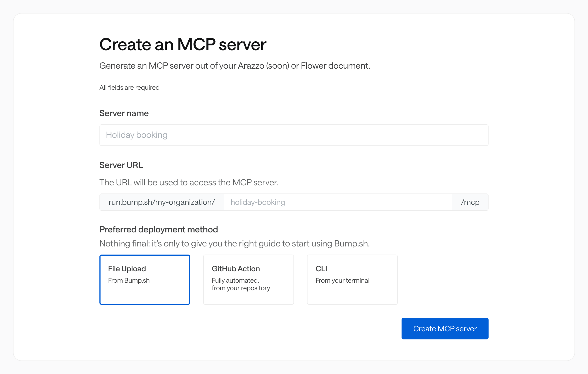
Task: Click the Arazzo or Flower document subtitle
Action: 235,65
